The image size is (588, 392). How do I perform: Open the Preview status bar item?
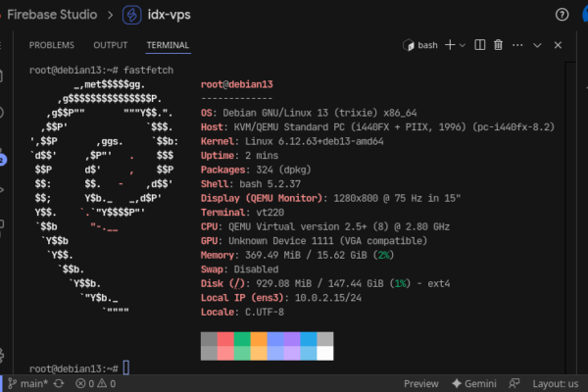(x=421, y=384)
